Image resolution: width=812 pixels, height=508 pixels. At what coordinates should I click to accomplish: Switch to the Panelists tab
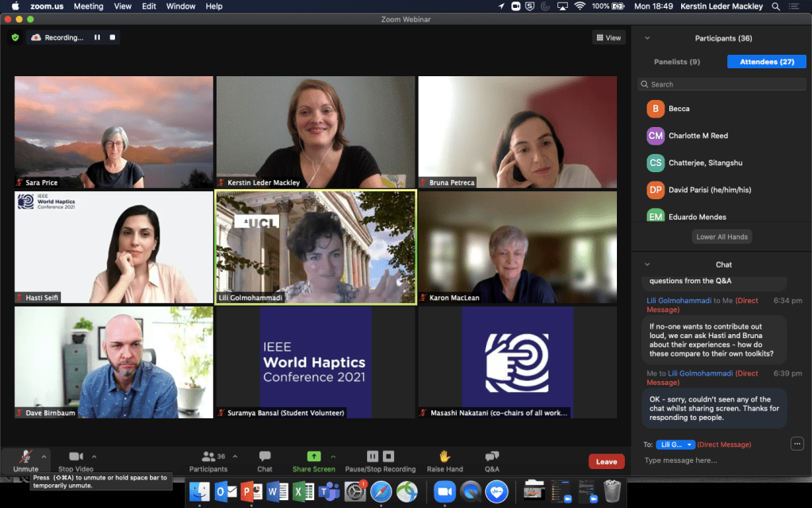coord(676,62)
